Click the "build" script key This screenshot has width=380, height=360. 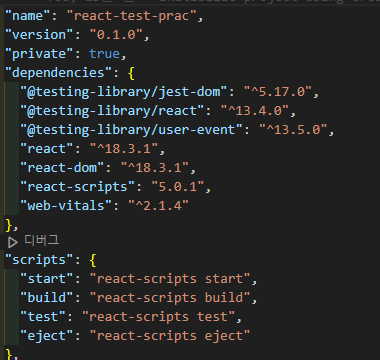[x=47, y=298]
